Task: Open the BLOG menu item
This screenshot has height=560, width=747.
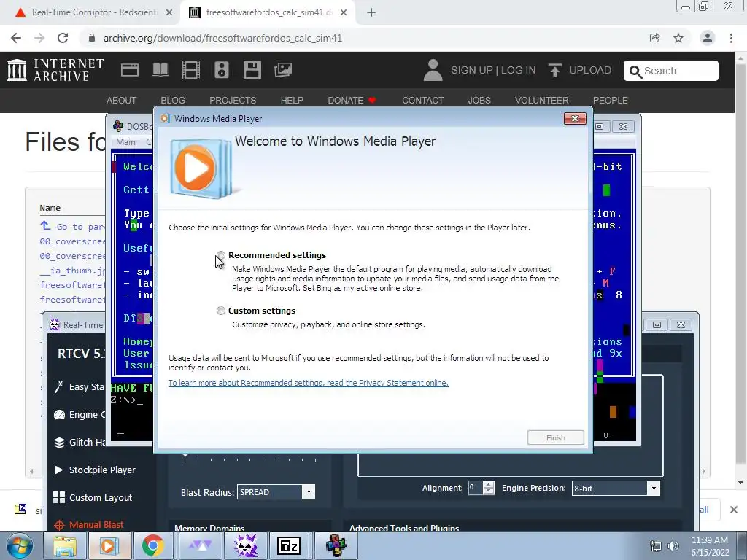Action: (173, 101)
